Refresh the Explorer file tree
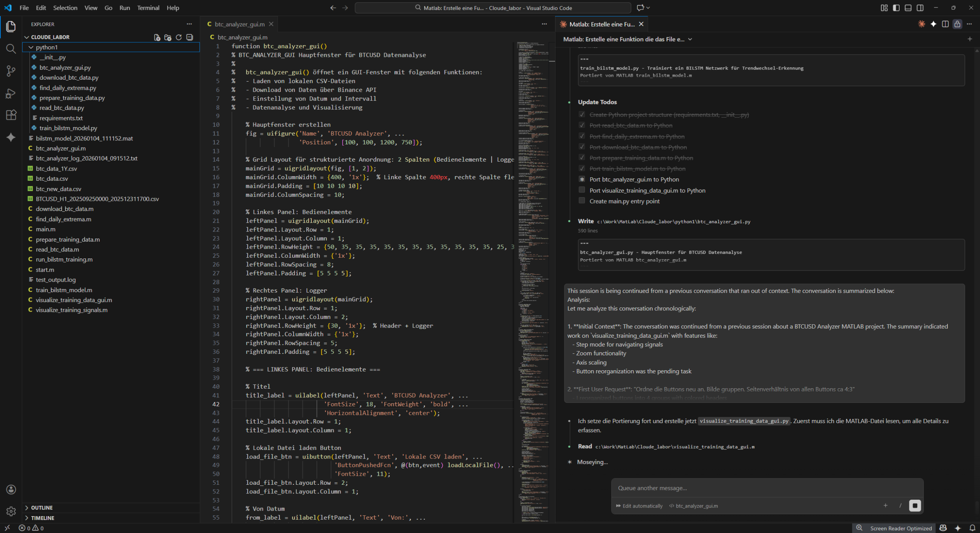This screenshot has height=533, width=980. pos(179,37)
